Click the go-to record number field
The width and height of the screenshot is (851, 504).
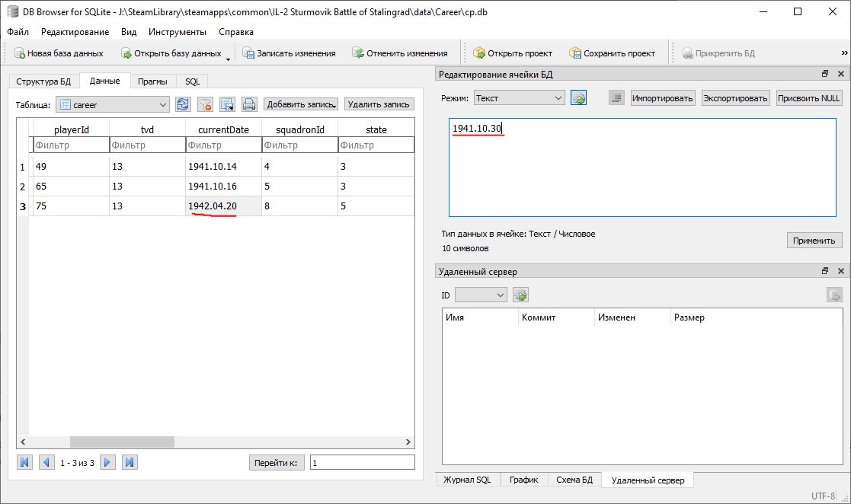(363, 463)
